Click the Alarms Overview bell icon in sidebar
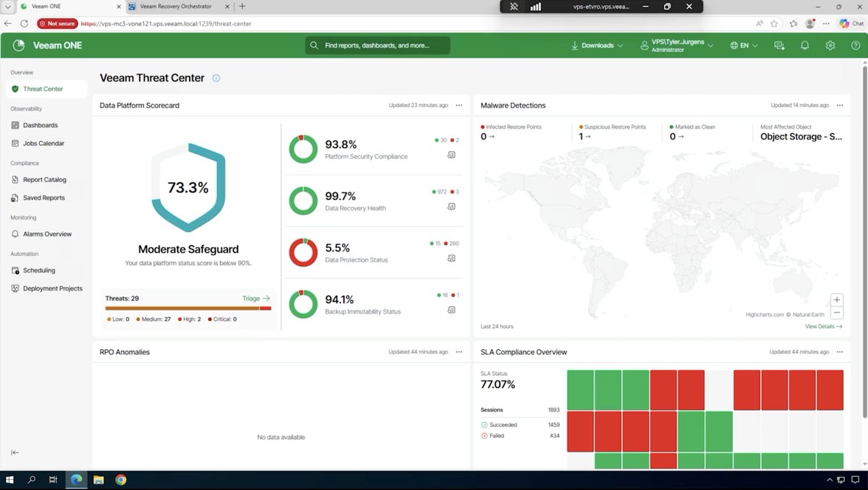 [15, 234]
